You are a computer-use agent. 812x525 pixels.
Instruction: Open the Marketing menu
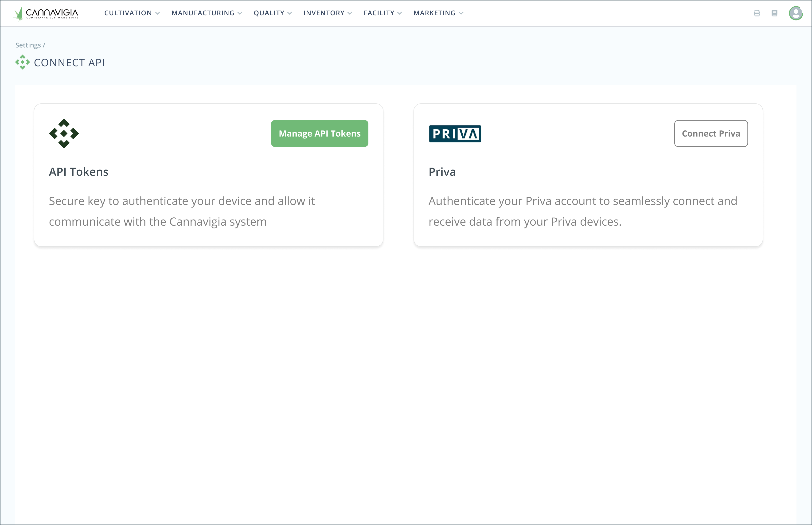click(434, 13)
